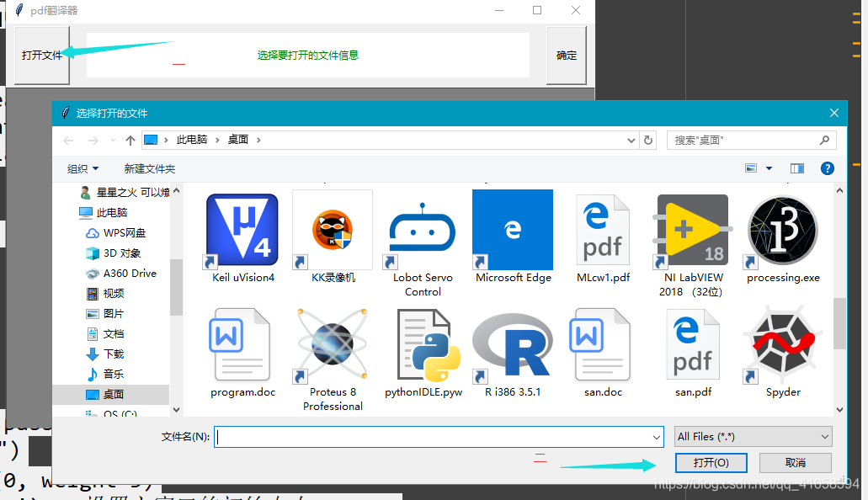This screenshot has width=868, height=500.
Task: Toggle the preview pane icon
Action: (x=797, y=168)
